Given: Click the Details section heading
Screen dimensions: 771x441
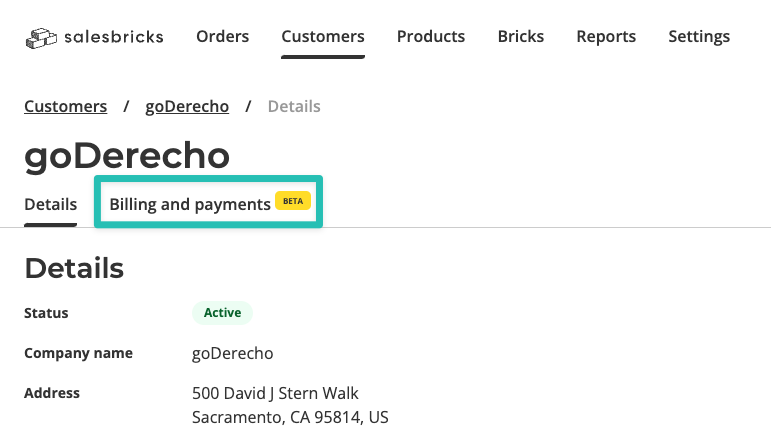Looking at the screenshot, I should coord(74,268).
